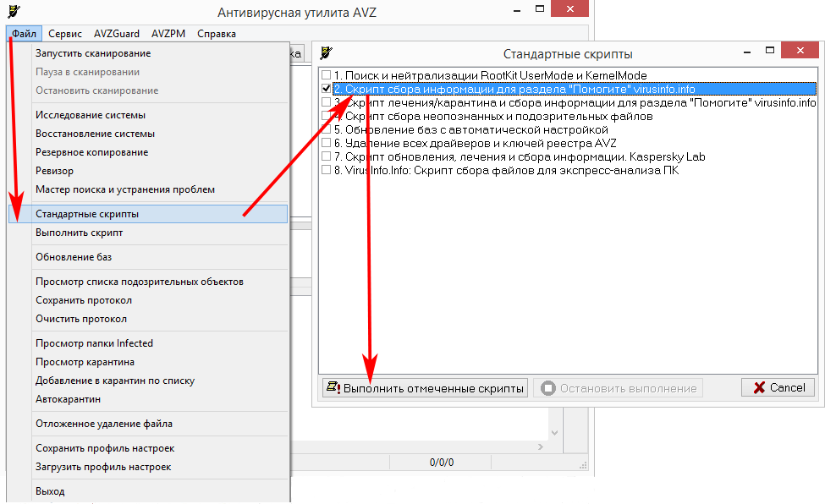Check script 3 лечения/карантина checkbox

[x=327, y=102]
